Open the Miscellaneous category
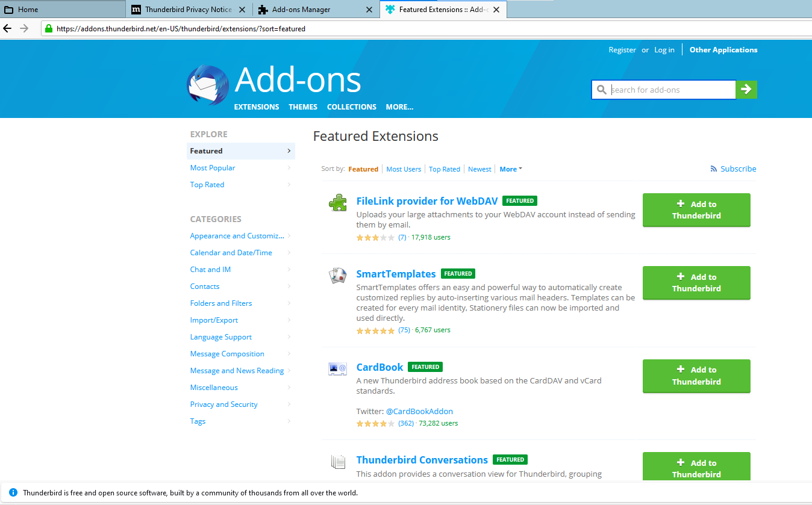 [x=241, y=388]
